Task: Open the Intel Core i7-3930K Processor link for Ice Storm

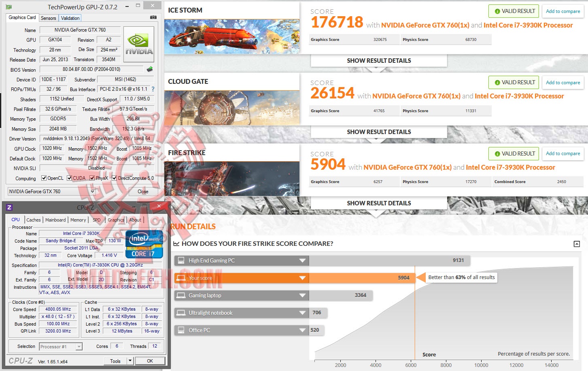Action: (528, 25)
